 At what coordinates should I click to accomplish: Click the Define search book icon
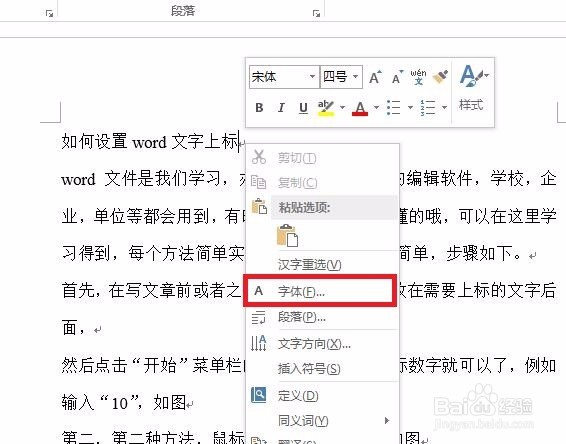(x=258, y=395)
